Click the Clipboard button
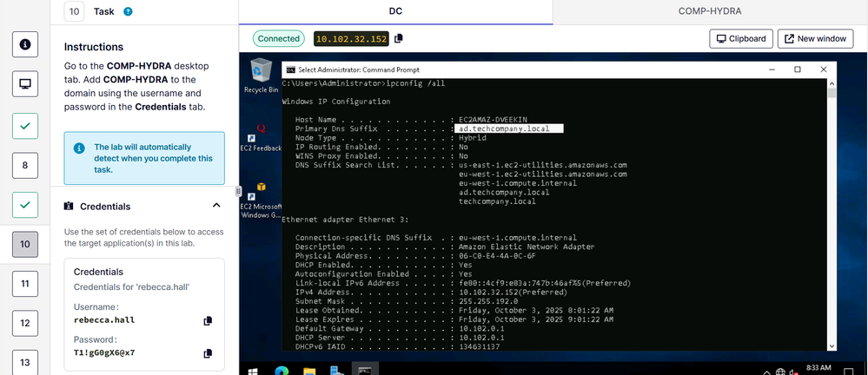The width and height of the screenshot is (868, 375). (x=741, y=39)
